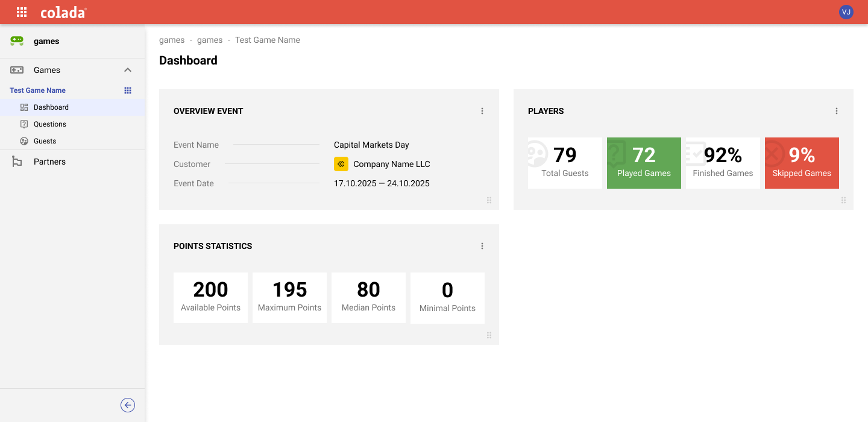
Task: Open Points Statistics card options menu
Action: [482, 246]
